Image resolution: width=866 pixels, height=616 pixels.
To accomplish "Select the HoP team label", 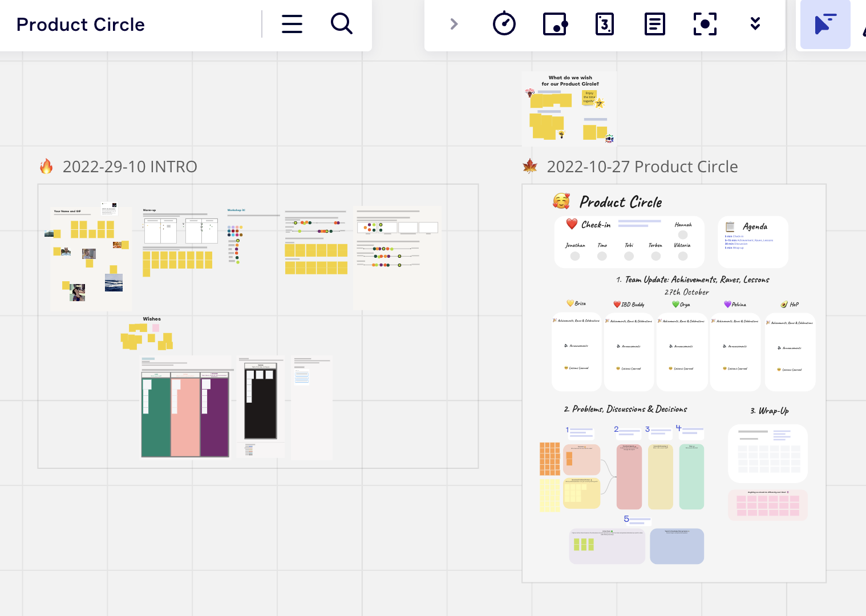I will coord(790,305).
